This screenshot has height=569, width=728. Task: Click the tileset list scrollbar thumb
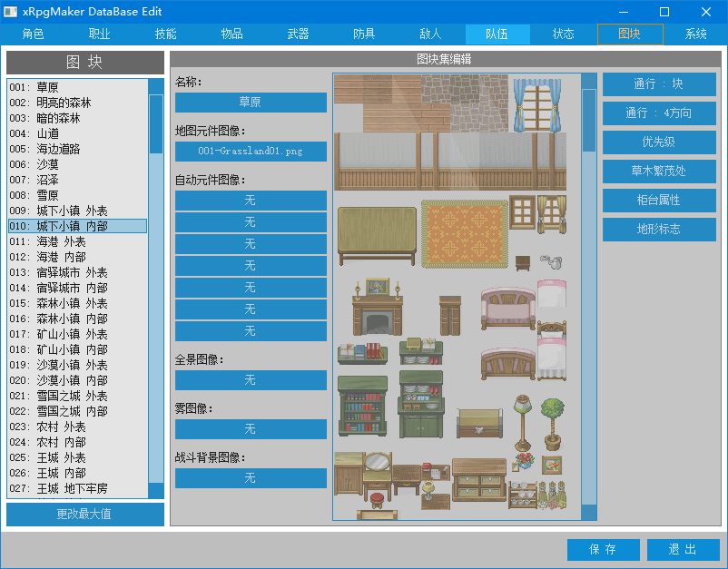tap(156, 124)
